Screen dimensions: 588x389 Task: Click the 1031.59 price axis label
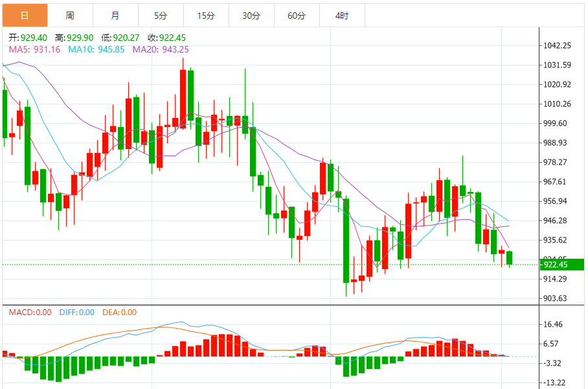pos(558,65)
